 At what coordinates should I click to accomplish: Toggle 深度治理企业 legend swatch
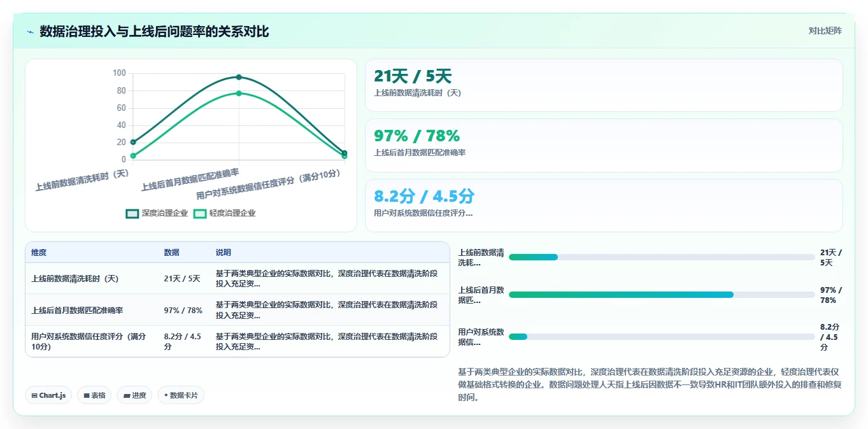pyautogui.click(x=132, y=213)
